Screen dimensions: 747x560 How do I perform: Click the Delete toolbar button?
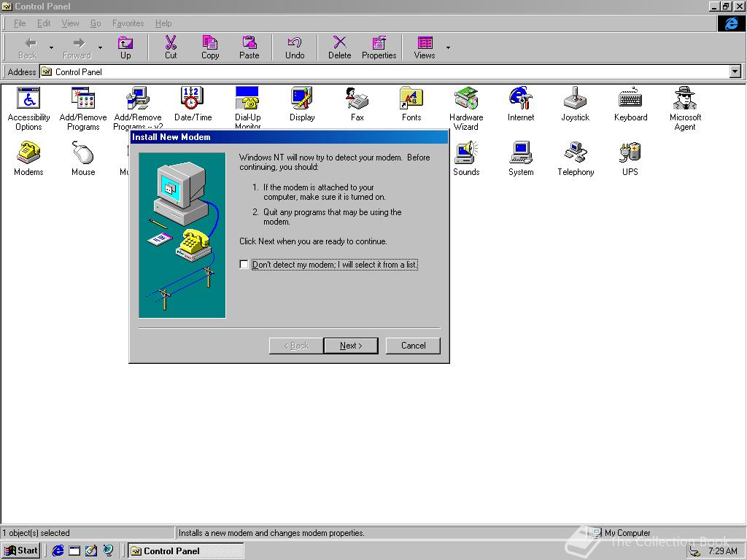pos(339,47)
